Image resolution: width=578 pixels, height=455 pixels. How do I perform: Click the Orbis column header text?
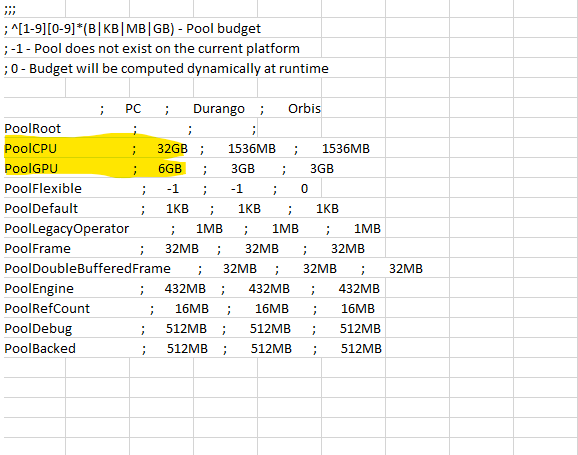point(304,109)
